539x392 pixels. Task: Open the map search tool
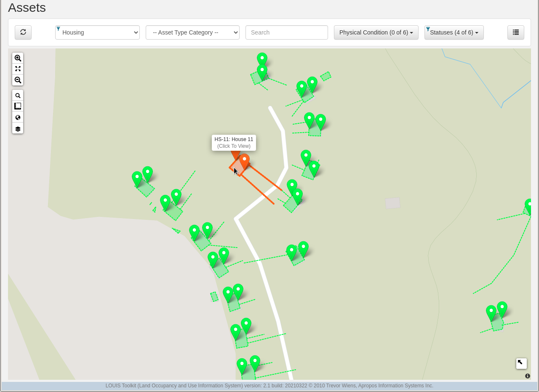point(18,96)
